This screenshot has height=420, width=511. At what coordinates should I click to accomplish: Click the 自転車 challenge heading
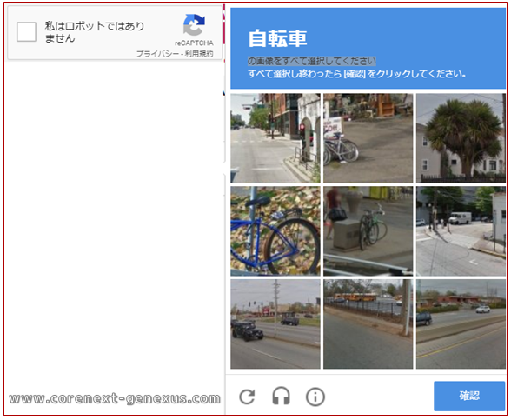(x=278, y=38)
